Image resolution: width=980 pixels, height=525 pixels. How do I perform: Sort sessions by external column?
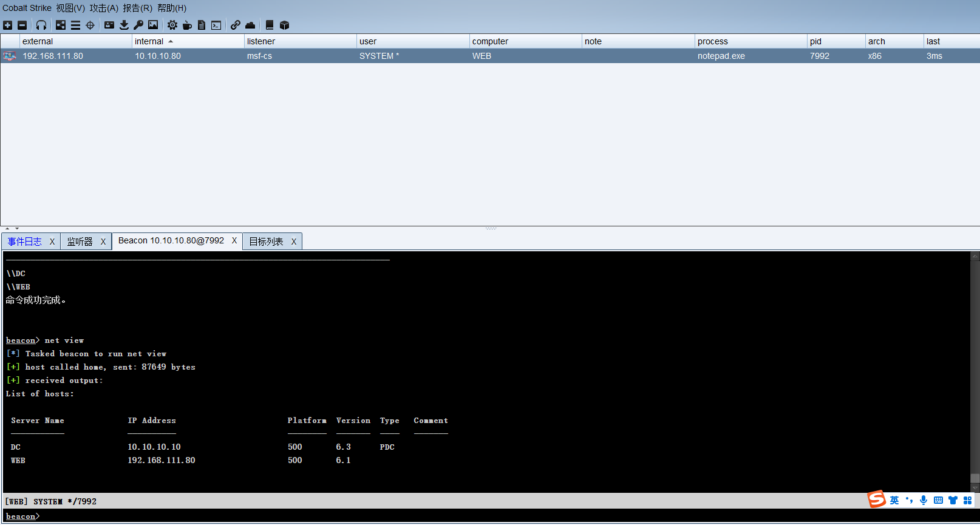[75, 41]
